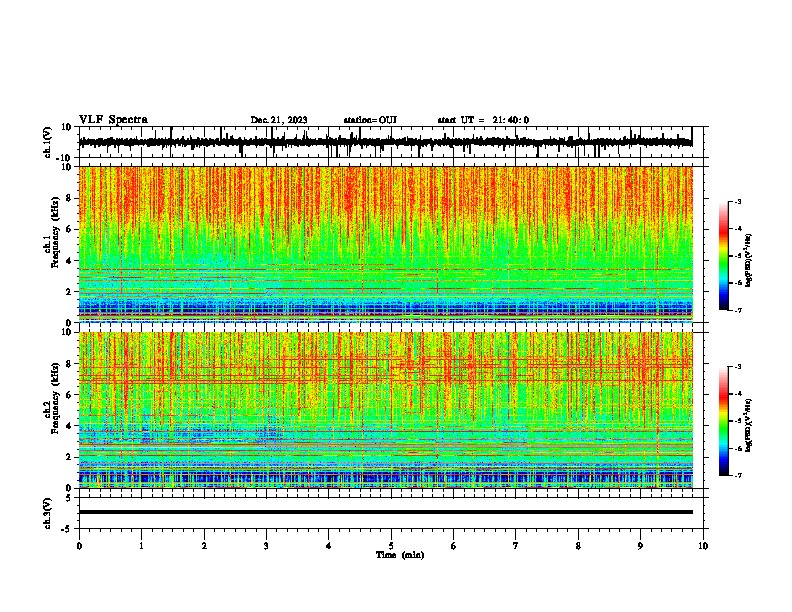The image size is (792, 612).
Task: Click time axis tick label "0"
Action: click(x=79, y=546)
